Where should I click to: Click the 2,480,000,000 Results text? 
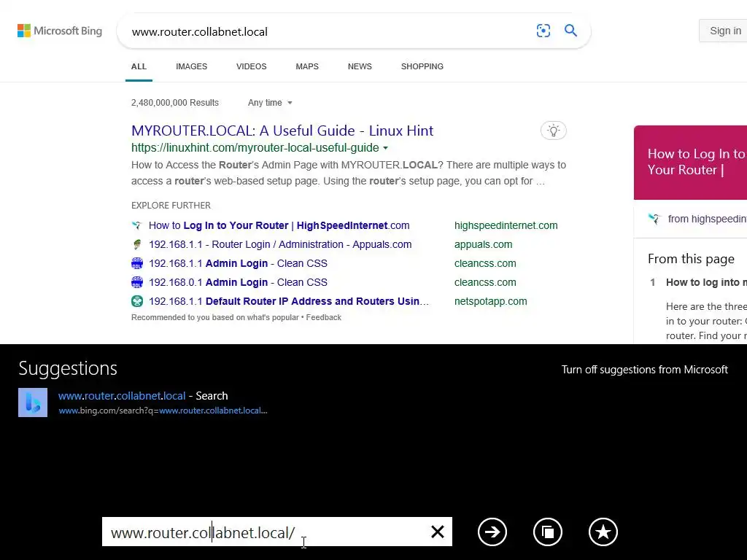[175, 103]
